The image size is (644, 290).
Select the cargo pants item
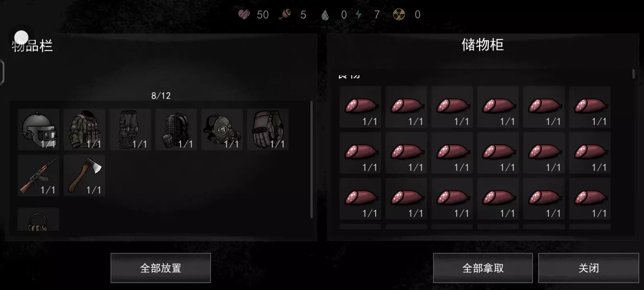point(130,129)
